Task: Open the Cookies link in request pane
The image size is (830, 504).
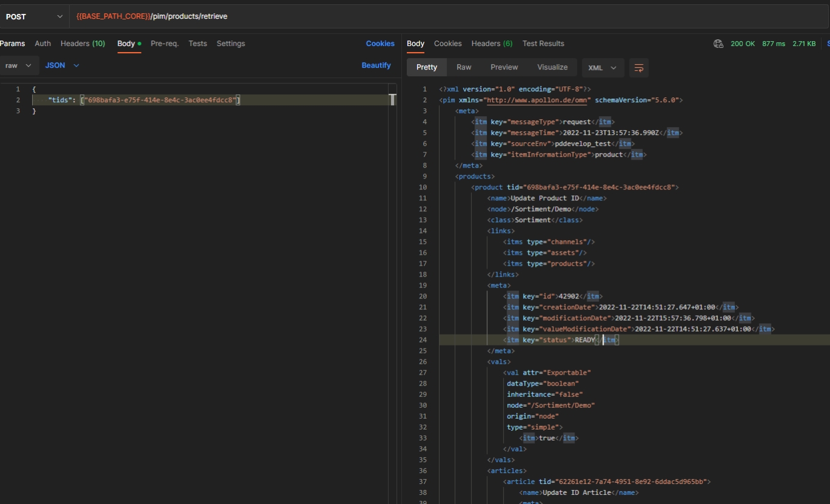Action: click(x=380, y=44)
